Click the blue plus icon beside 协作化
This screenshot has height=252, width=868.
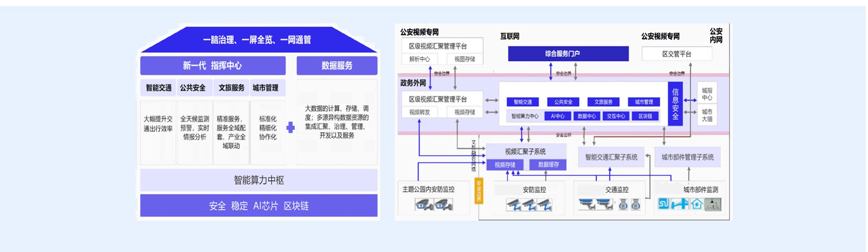tap(291, 128)
